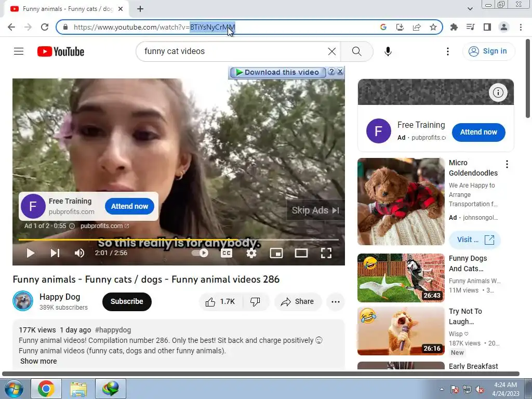Open options menu for Micro Goldendoodles ad
Screen dimensions: 532x399
507,165
